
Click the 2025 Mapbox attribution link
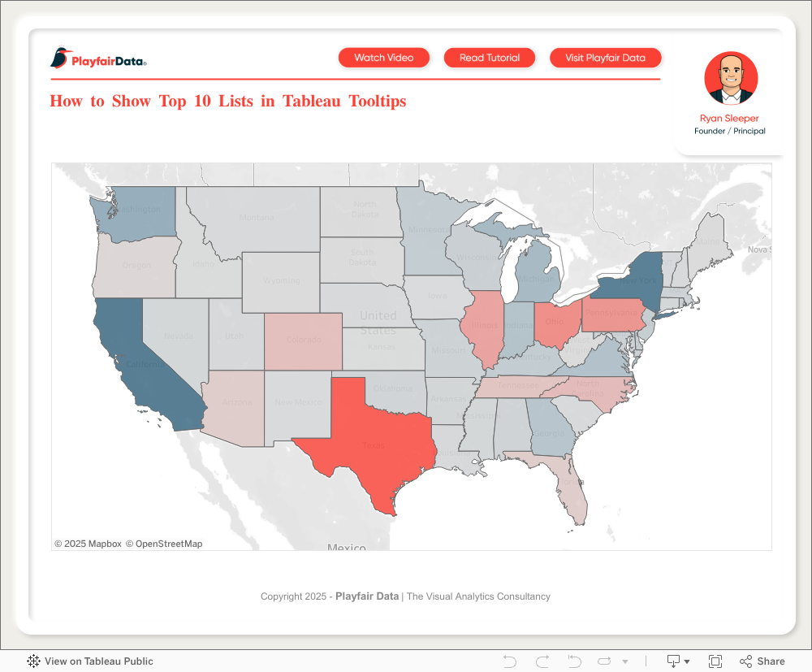click(88, 544)
